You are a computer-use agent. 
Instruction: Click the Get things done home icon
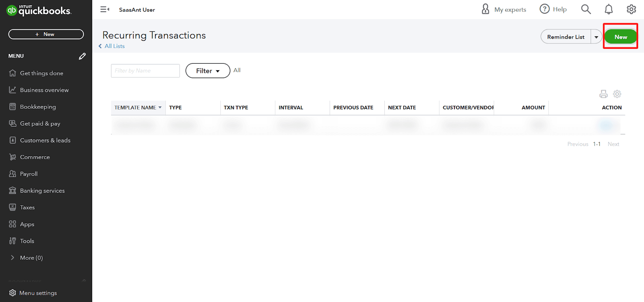pos(12,73)
